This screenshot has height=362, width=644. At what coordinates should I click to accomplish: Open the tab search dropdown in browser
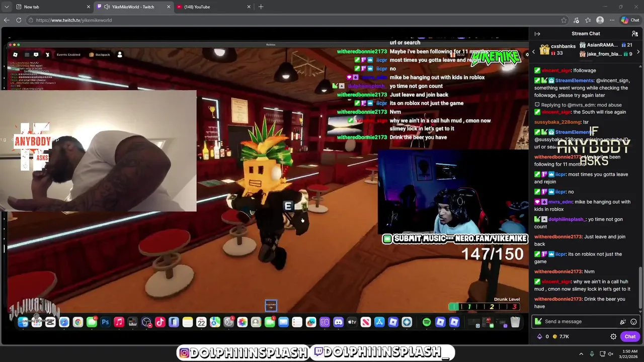6,7
